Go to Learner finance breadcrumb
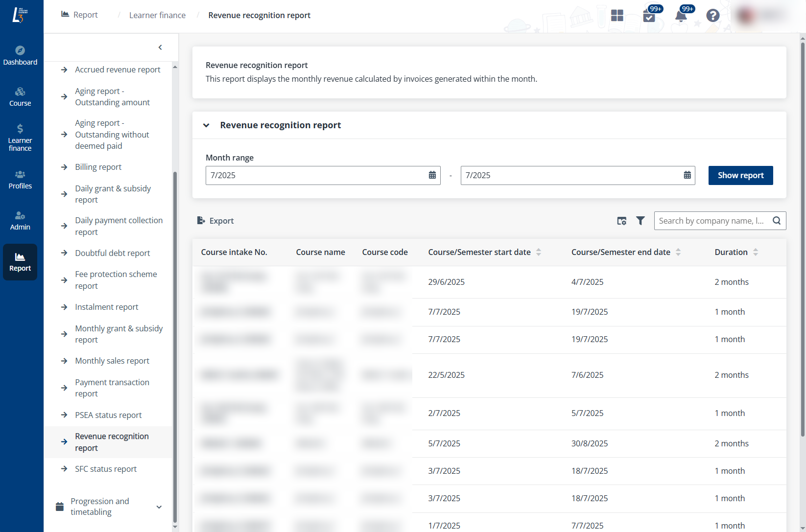This screenshot has height=532, width=806. (x=157, y=15)
